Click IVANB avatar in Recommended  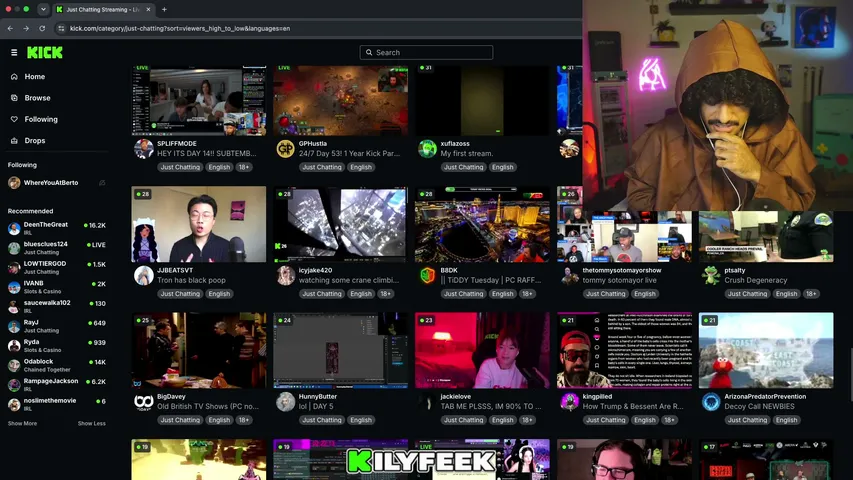14,287
